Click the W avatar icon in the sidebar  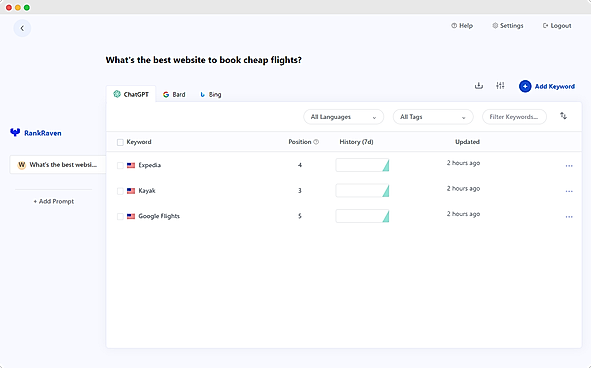click(x=21, y=165)
